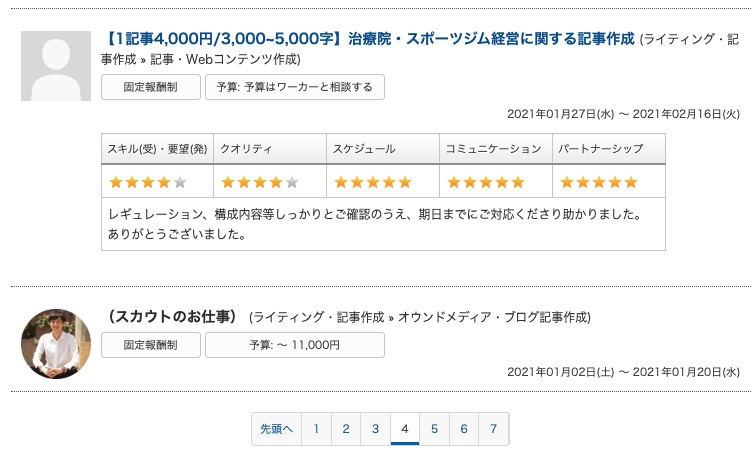Click the star rating under コミュニケーション
755x454 pixels.
485,182
